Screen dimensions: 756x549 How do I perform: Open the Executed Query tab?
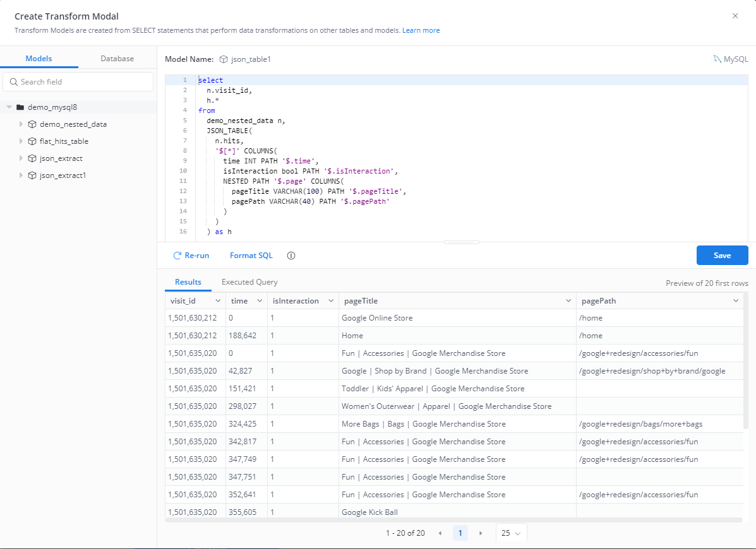click(249, 282)
